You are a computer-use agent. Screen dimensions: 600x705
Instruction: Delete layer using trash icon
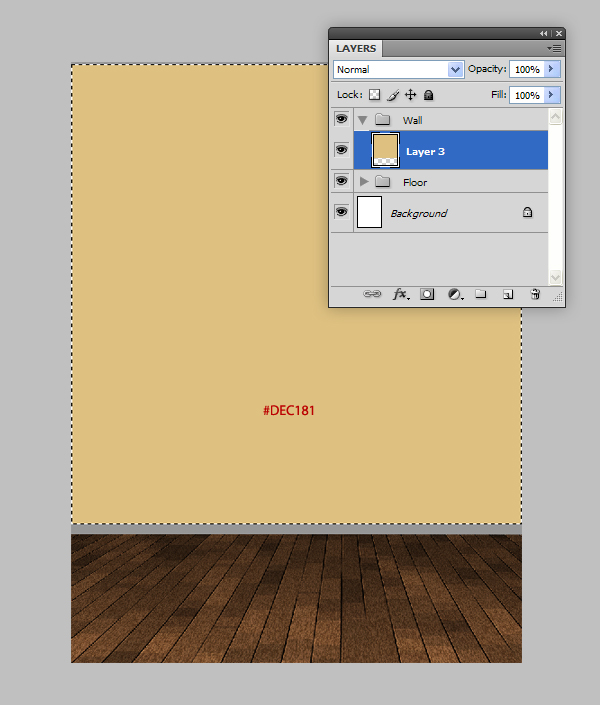(x=535, y=295)
